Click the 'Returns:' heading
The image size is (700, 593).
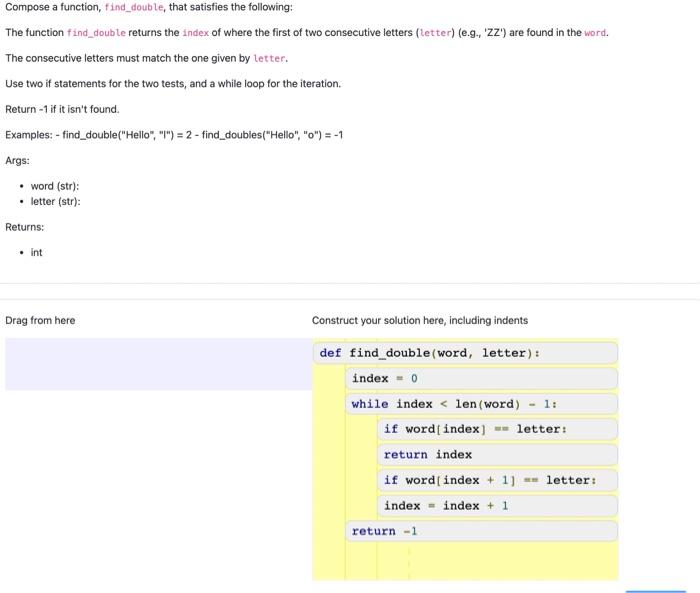coord(25,227)
